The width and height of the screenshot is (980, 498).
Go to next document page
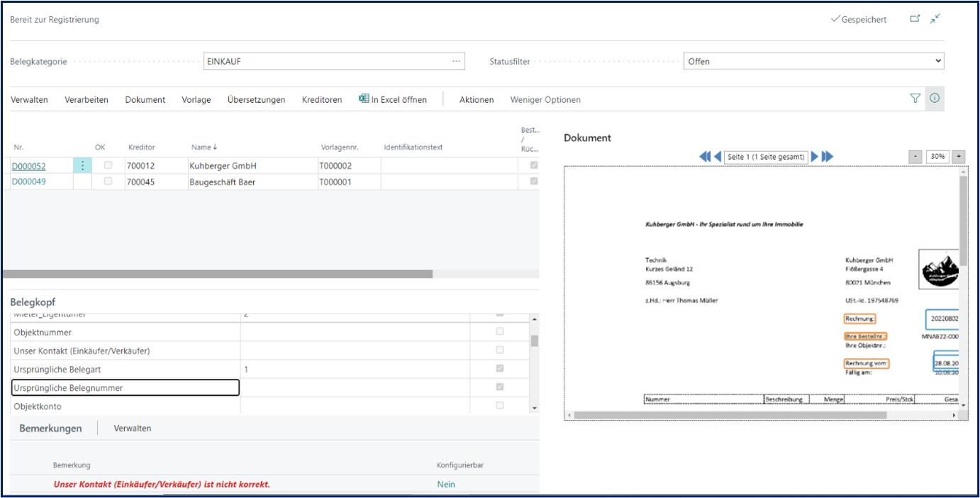815,157
